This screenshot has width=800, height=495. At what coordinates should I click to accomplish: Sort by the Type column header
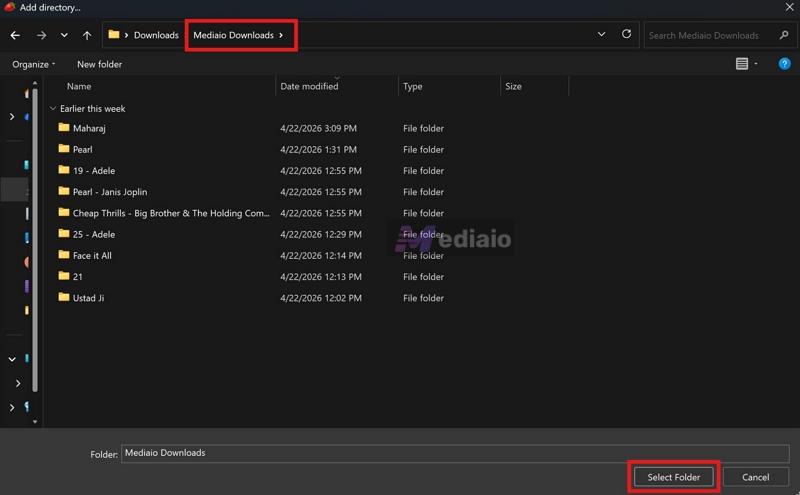pos(412,86)
